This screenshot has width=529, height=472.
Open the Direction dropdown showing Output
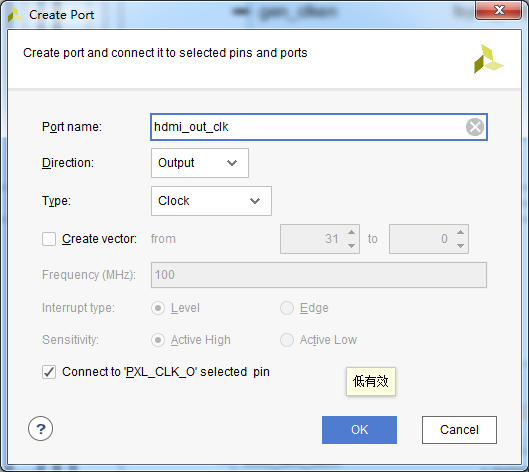point(200,163)
